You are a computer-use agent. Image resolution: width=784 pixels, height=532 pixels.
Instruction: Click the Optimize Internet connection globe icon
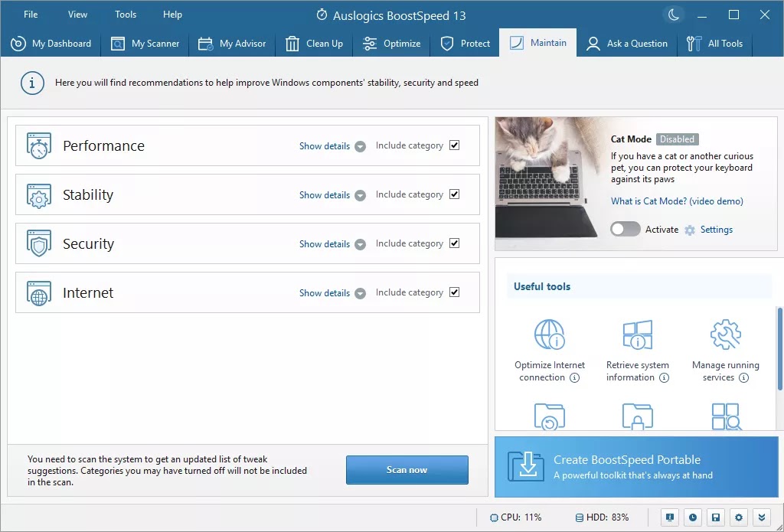coord(549,336)
